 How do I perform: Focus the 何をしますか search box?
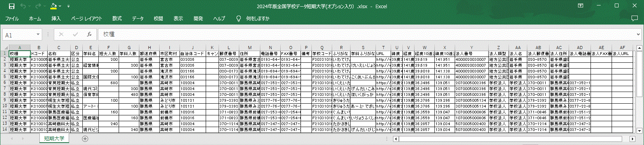258,18
